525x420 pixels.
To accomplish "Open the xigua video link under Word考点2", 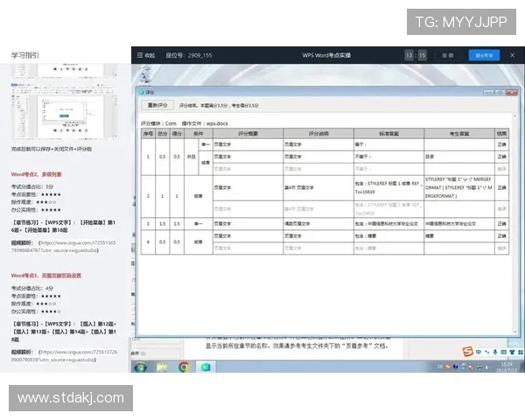I will pos(63,247).
